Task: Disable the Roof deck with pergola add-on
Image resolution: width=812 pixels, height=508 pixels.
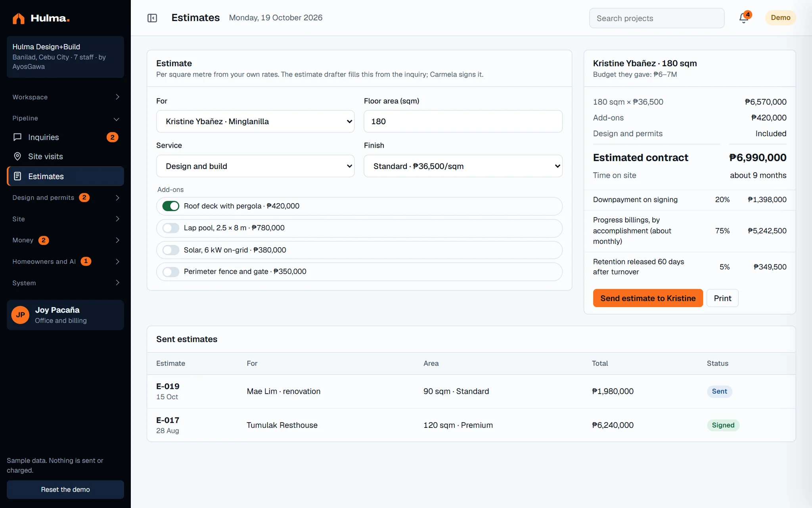Action: click(x=171, y=206)
